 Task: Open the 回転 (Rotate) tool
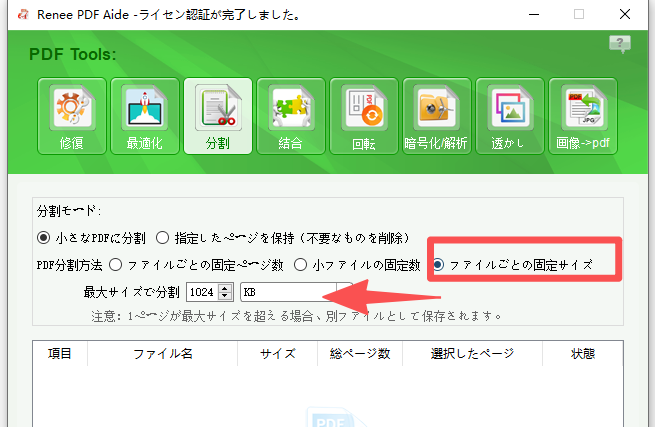[x=363, y=116]
